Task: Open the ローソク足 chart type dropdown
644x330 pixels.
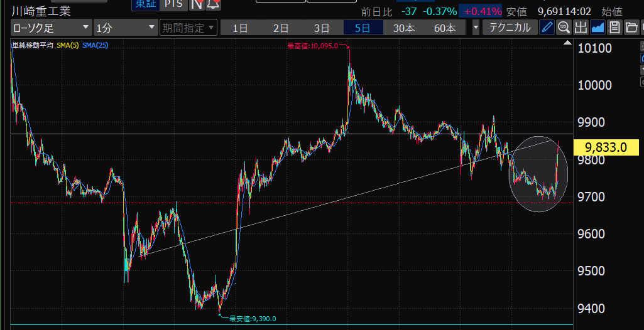Action: [x=51, y=28]
